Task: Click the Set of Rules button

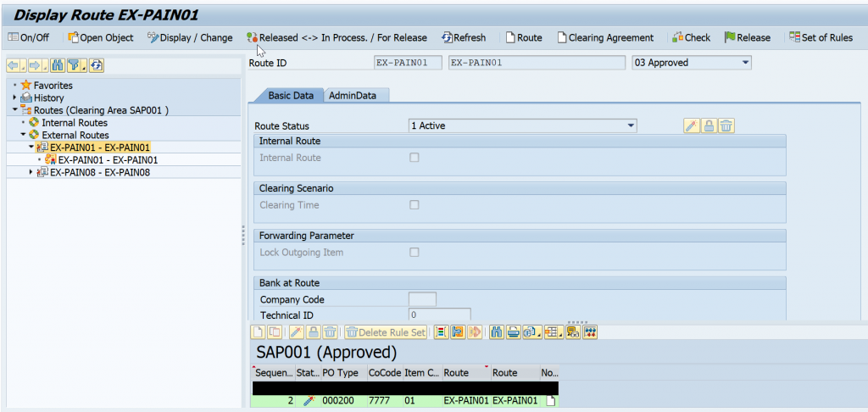Action: (821, 37)
